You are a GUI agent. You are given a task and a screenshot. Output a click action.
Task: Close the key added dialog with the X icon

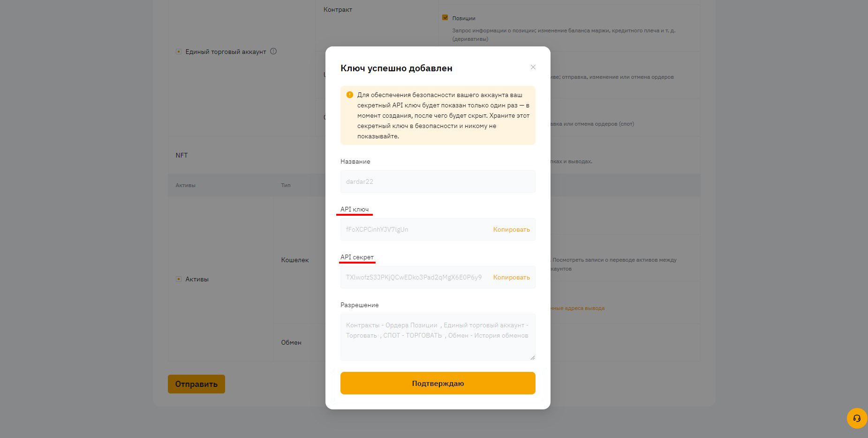pos(533,67)
